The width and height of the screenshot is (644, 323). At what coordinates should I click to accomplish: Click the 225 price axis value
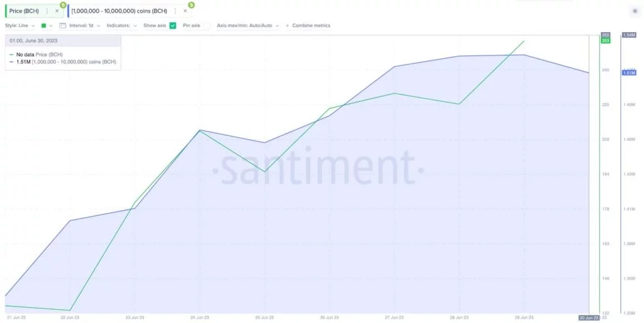pyautogui.click(x=606, y=105)
